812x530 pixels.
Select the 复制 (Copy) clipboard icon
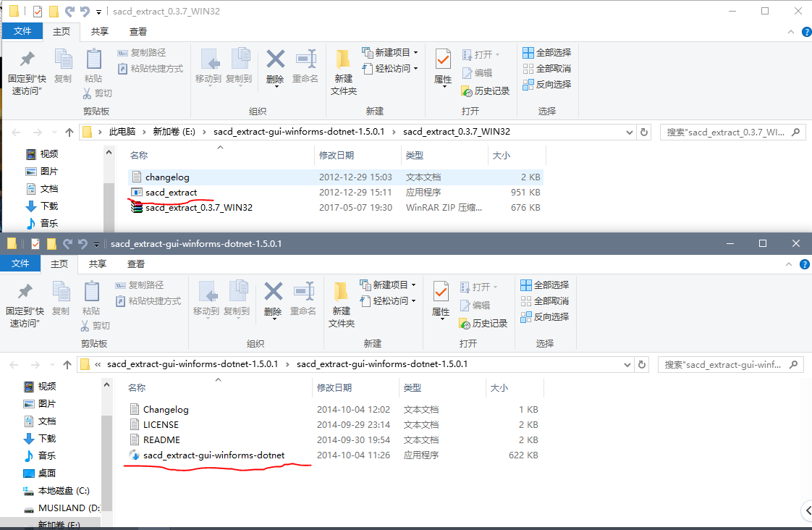tap(63, 67)
